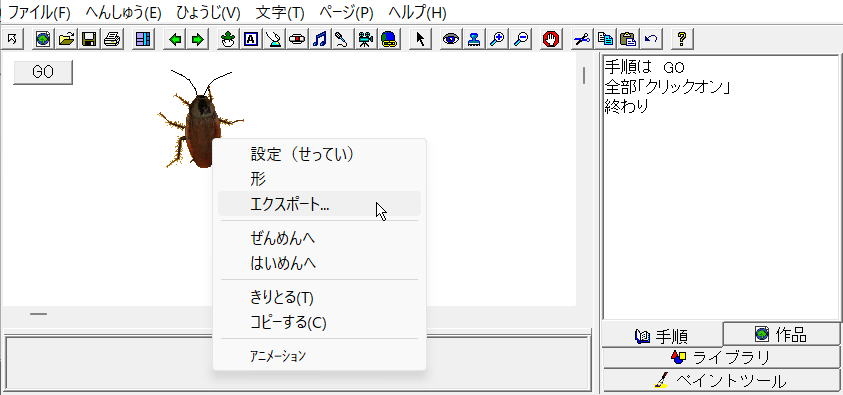Click the page vertical scrollbar thumb
The height and width of the screenshot is (395, 843).
coord(584,75)
